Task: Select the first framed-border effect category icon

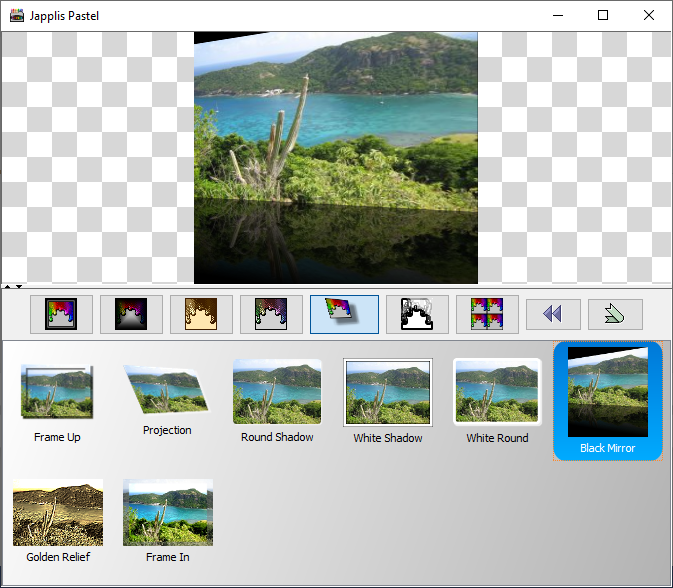Action: pos(61,314)
